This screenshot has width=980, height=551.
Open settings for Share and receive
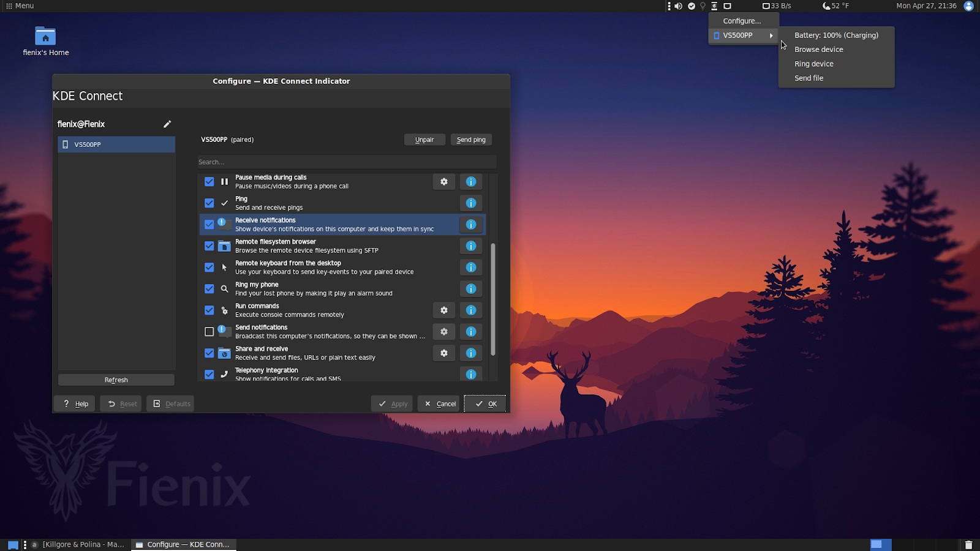click(443, 353)
